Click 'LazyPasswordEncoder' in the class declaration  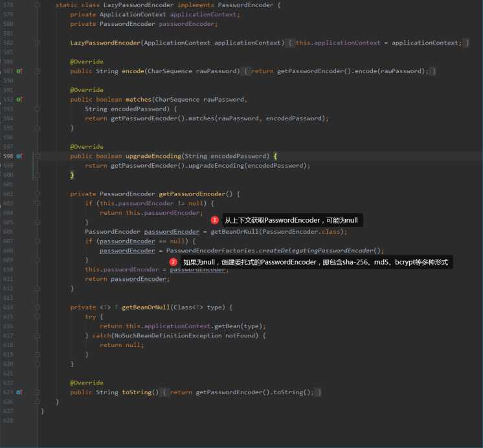(139, 5)
